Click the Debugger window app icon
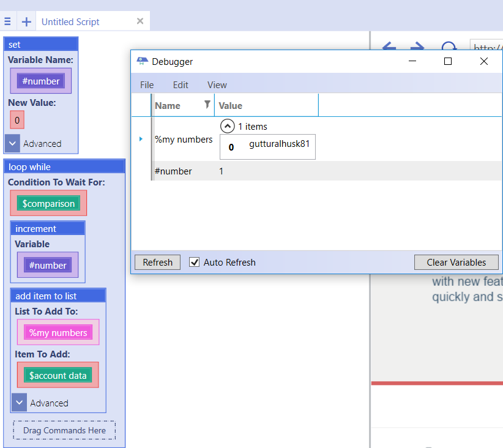Image resolution: width=503 pixels, height=448 pixels. [142, 61]
